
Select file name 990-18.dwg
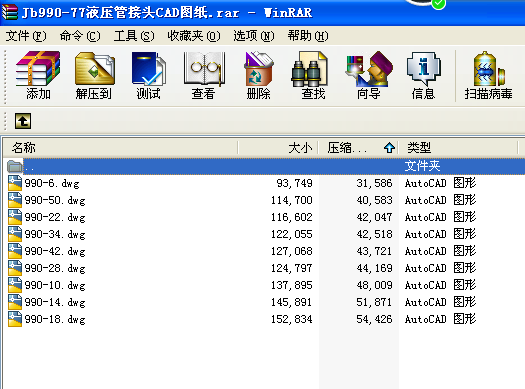(55, 319)
